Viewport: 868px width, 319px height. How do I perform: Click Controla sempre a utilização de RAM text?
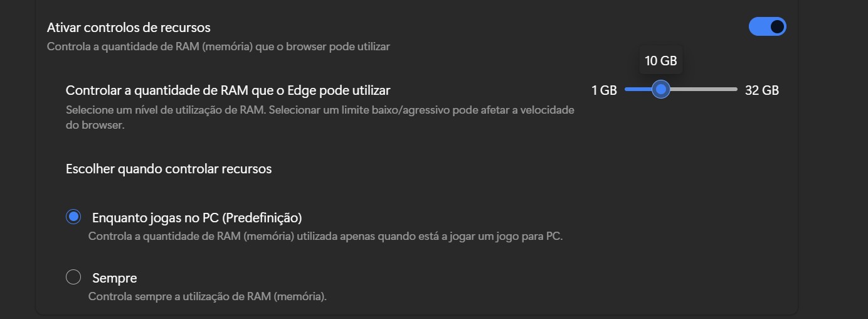(x=207, y=296)
